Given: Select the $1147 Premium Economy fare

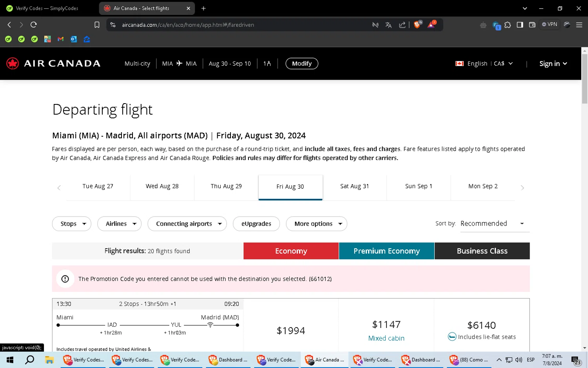Looking at the screenshot, I should (387, 325).
